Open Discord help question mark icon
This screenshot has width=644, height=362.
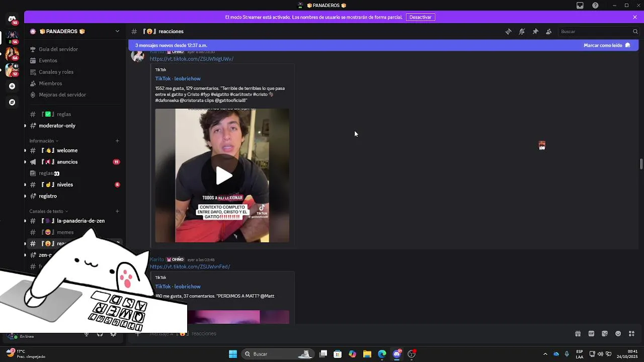click(595, 6)
